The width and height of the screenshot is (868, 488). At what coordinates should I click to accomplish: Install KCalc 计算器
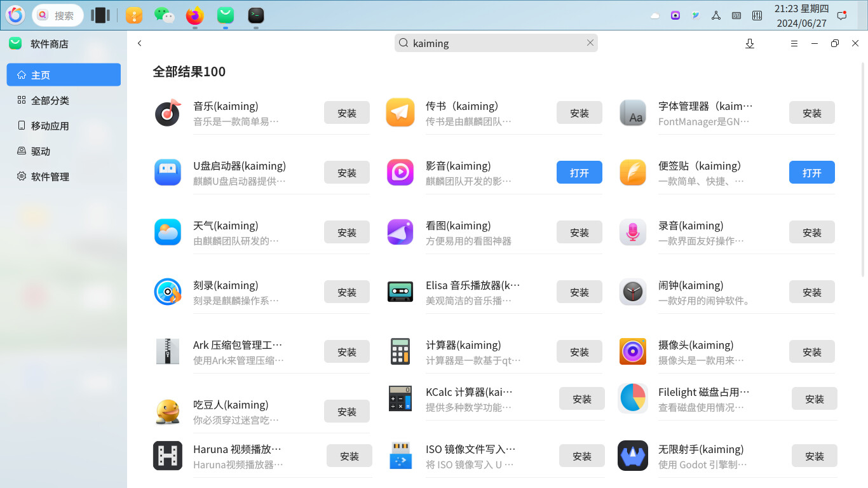pyautogui.click(x=582, y=399)
